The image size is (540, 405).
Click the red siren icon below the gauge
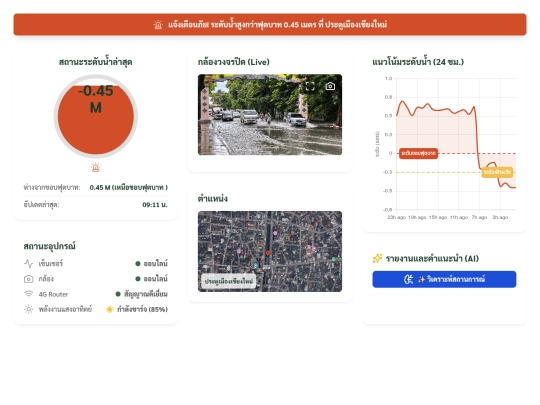pyautogui.click(x=96, y=167)
